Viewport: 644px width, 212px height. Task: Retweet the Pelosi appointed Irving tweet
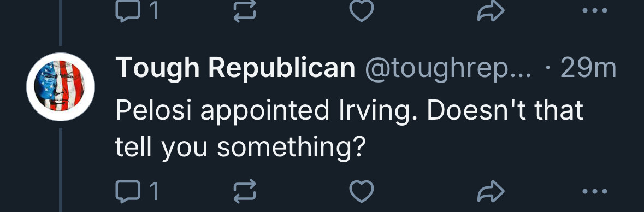pos(245,191)
